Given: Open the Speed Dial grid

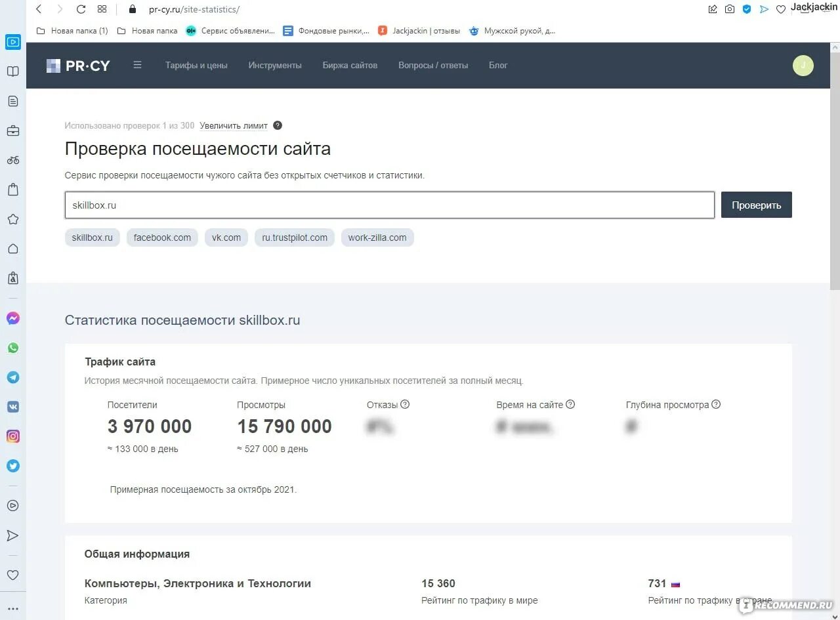Looking at the screenshot, I should [x=102, y=9].
